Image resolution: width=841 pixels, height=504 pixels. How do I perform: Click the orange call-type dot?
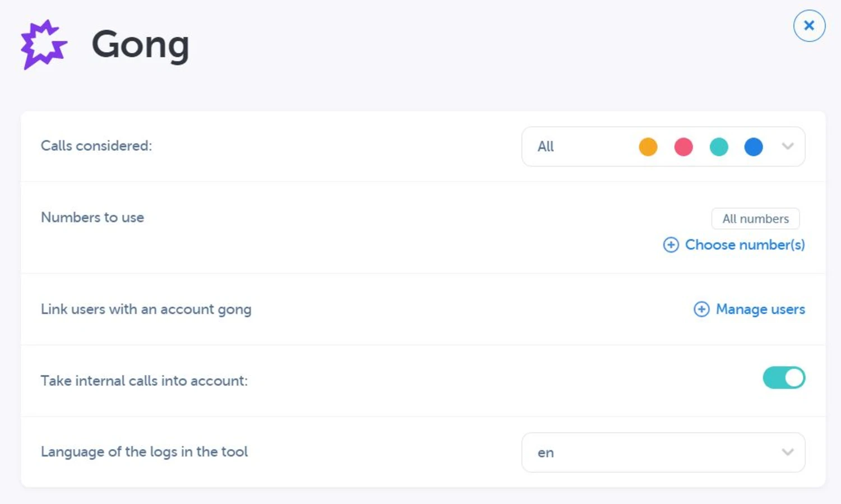pos(648,147)
